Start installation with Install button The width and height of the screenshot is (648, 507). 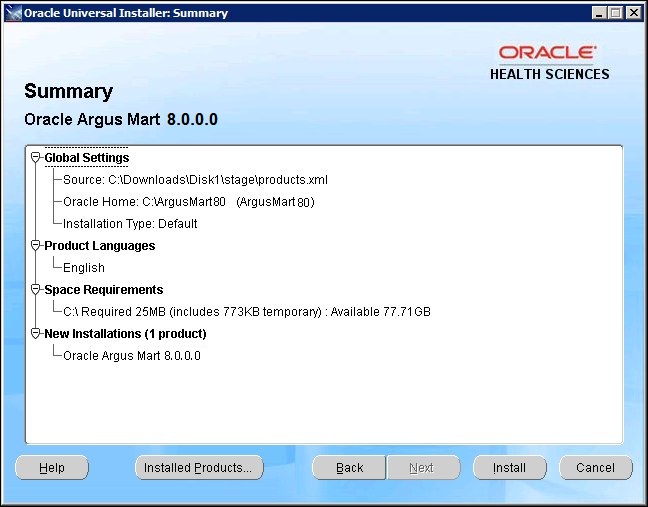click(510, 468)
